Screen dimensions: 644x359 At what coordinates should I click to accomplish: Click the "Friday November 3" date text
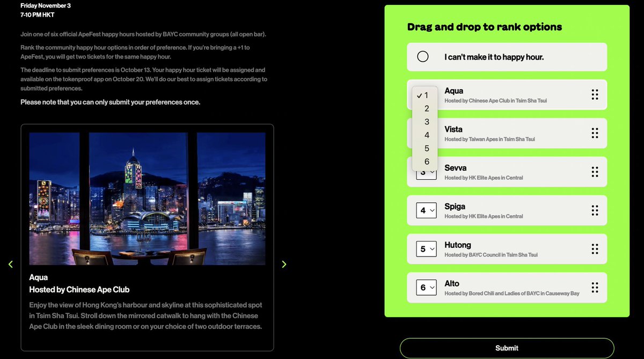click(x=46, y=5)
